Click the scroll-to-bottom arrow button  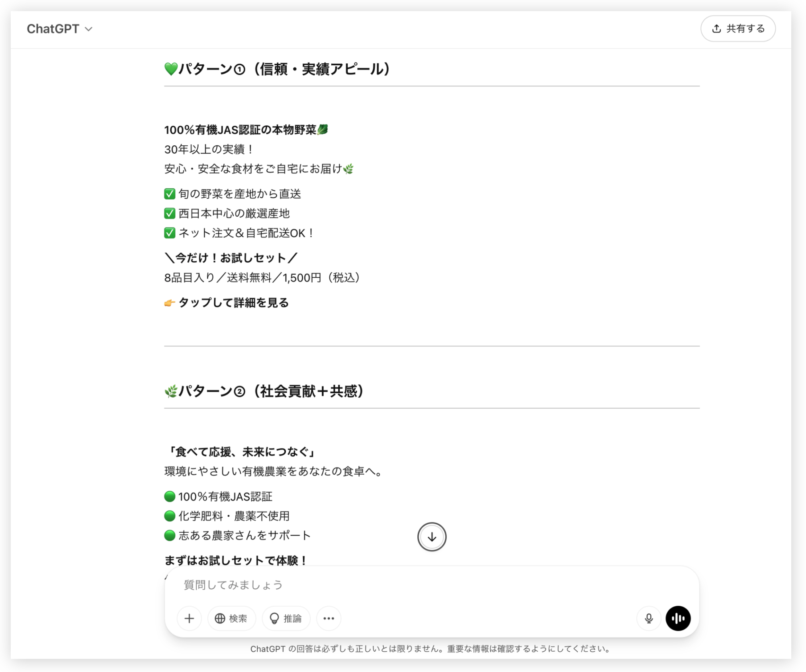[432, 537]
